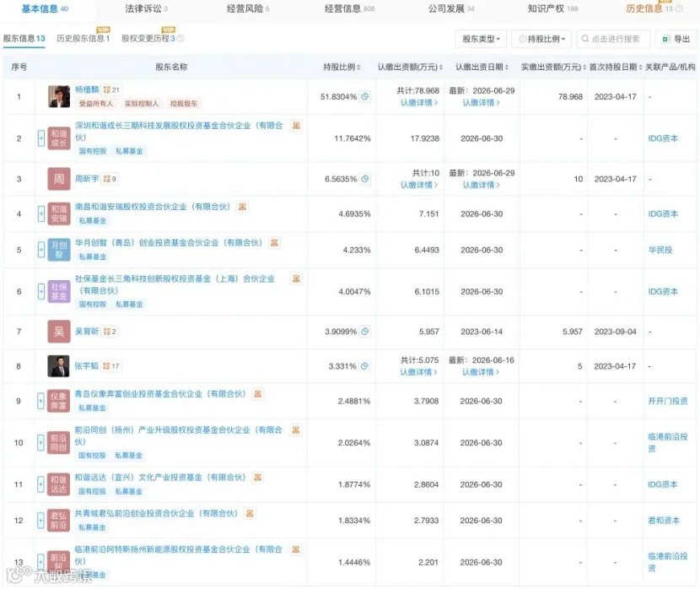Expand the 青岛仪象奔富 shareholder row
The height and width of the screenshot is (589, 700).
[x=40, y=401]
